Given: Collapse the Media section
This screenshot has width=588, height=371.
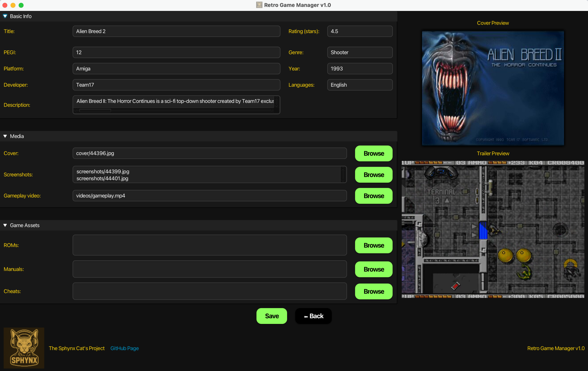Looking at the screenshot, I should point(5,136).
